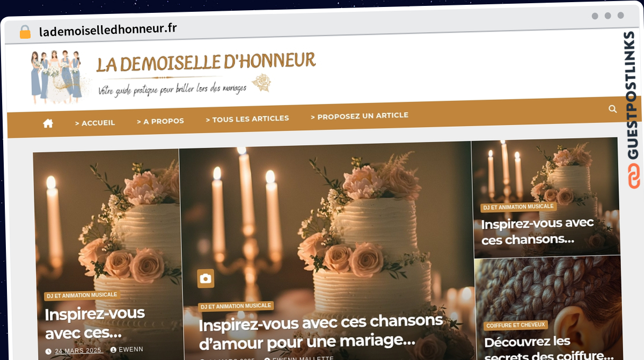
Task: Open the Accueil menu item
Action: tap(95, 123)
